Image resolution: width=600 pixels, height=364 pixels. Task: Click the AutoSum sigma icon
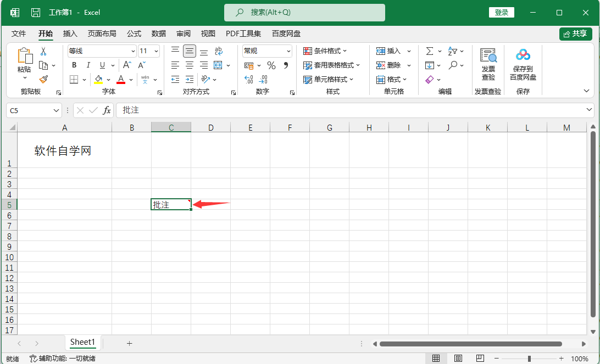pos(430,51)
